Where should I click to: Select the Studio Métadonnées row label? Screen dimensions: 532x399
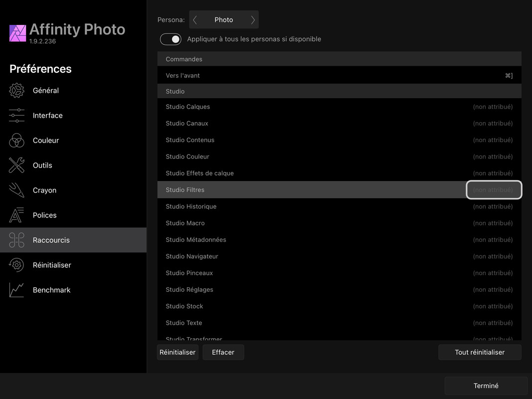tap(196, 240)
